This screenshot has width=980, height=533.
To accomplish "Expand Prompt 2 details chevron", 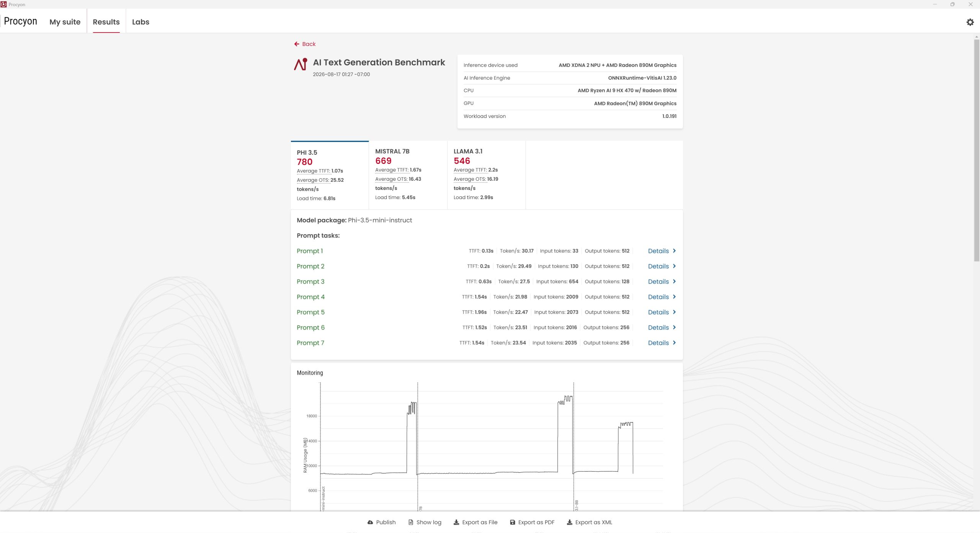I will pos(674,266).
